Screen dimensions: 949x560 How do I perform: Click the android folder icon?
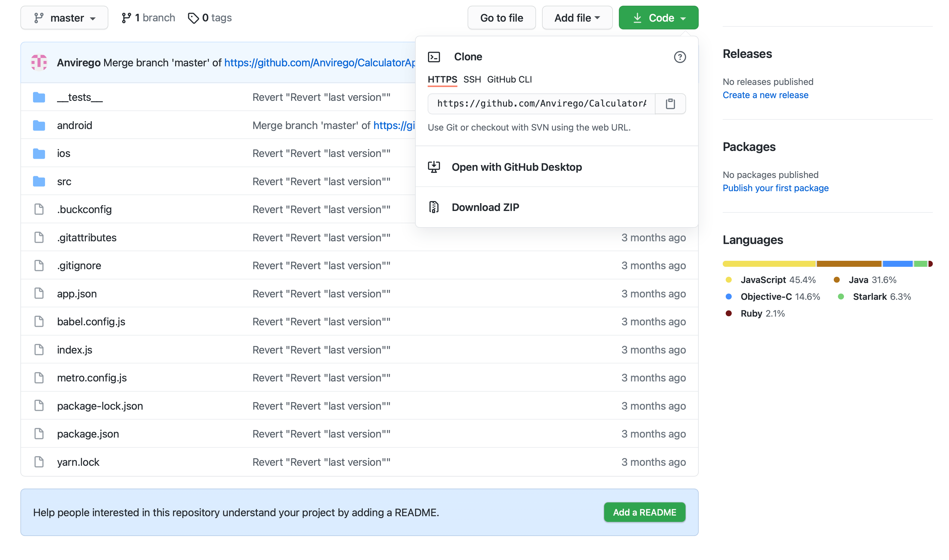(x=39, y=125)
